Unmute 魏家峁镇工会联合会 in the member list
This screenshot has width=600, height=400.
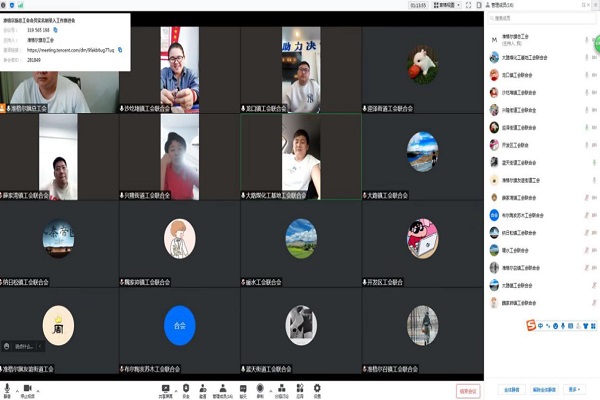click(594, 303)
